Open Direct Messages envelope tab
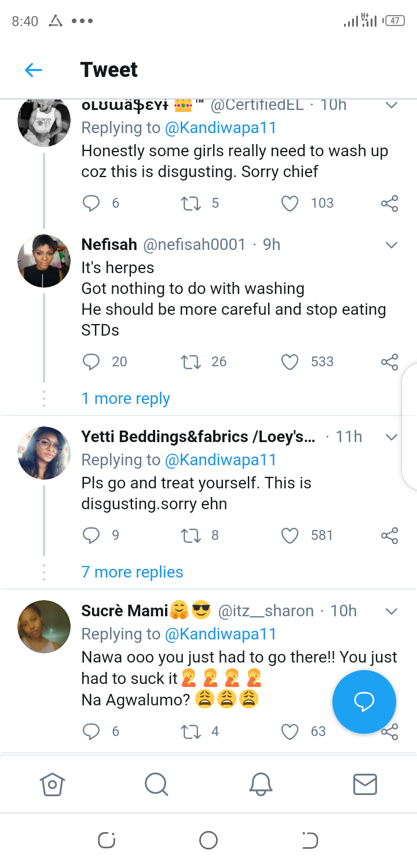The image size is (417, 868). tap(365, 785)
